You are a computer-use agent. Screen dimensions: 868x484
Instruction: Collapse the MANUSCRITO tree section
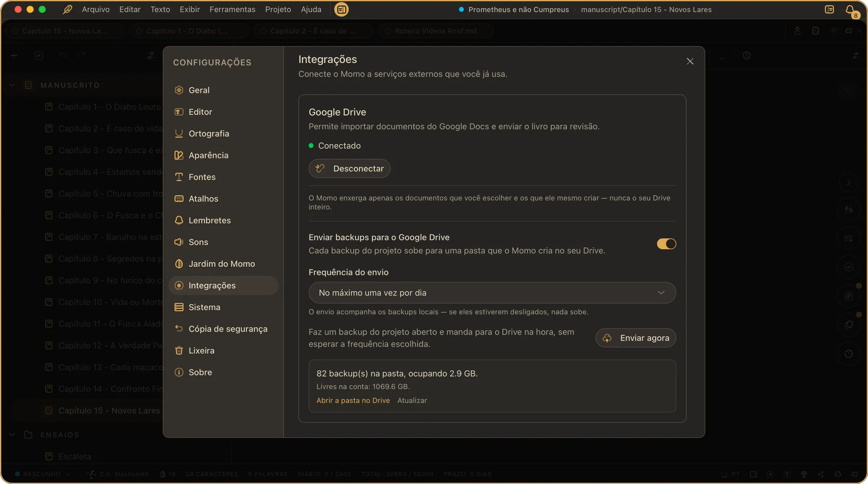point(12,85)
